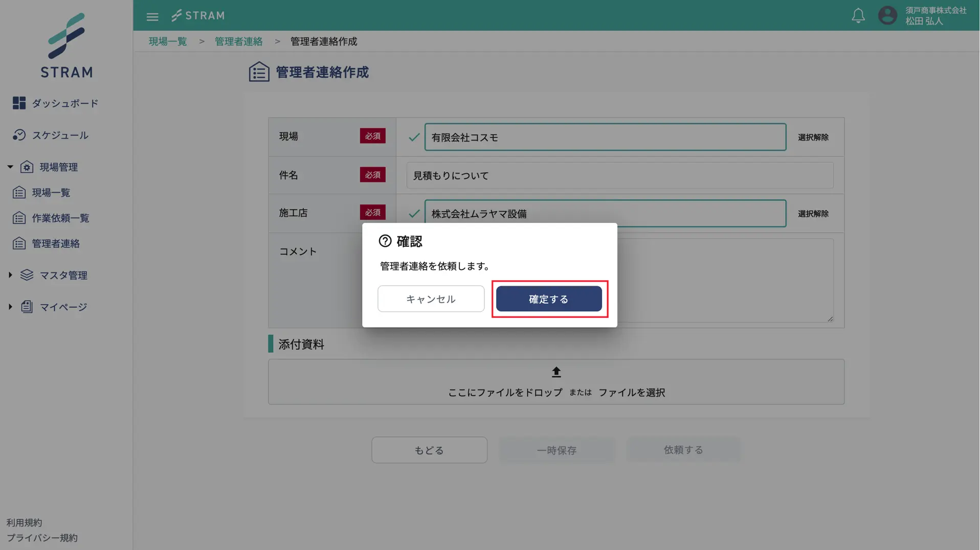This screenshot has height=550, width=980.
Task: Click the upload icon in 添付資料 area
Action: coord(556,372)
